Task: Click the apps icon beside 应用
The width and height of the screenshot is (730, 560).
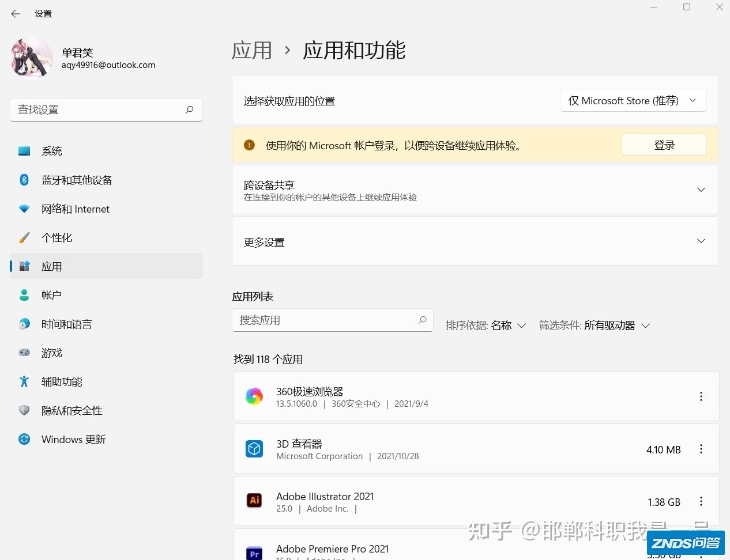Action: (x=24, y=266)
